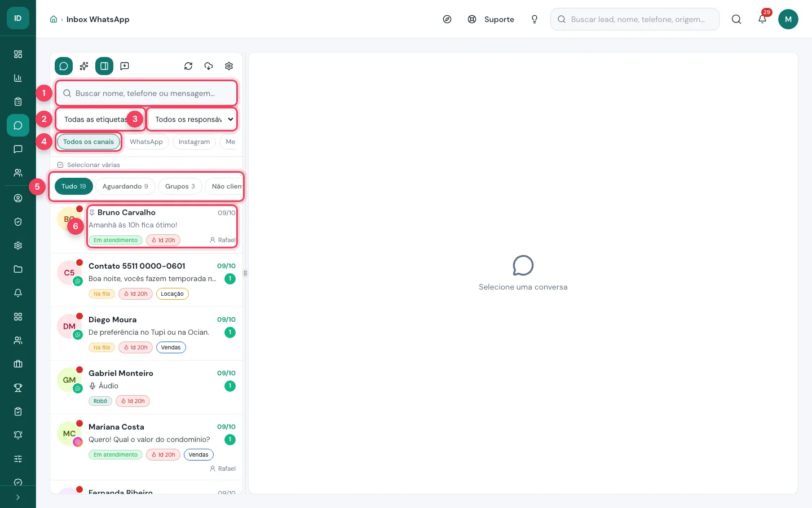The width and height of the screenshot is (812, 508).
Task: Open the shield check icon in sidebar
Action: point(18,222)
